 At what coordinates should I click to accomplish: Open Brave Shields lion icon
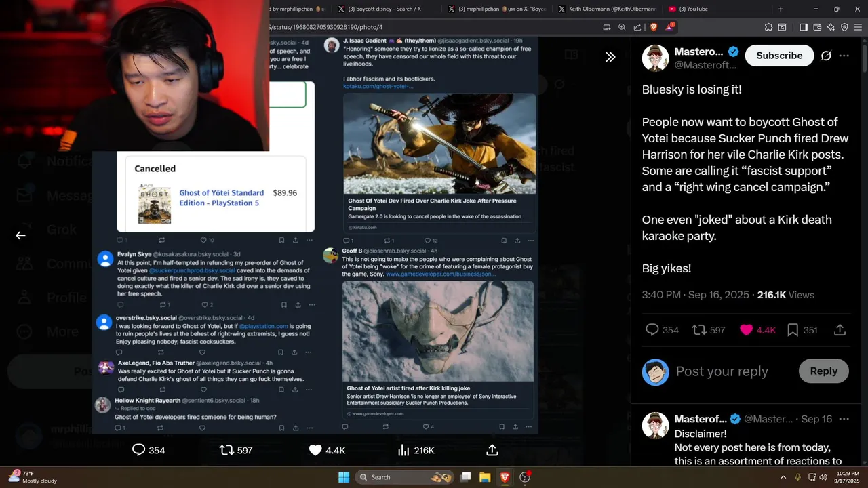point(654,27)
